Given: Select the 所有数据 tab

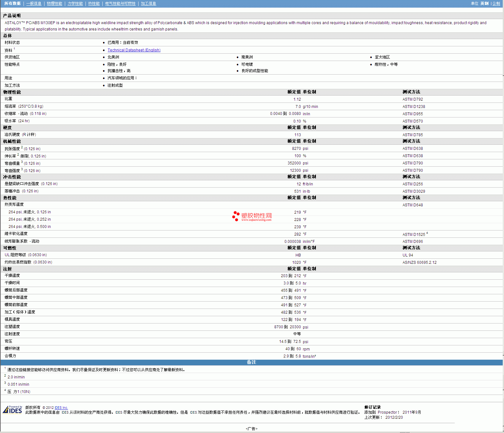Looking at the screenshot, I should pos(12,3).
